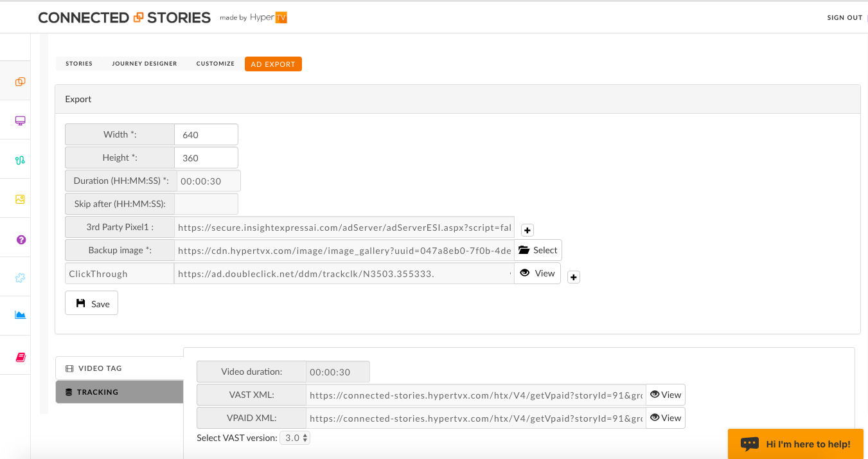
Task: Click the chat bubble icon in help widget
Action: click(750, 444)
